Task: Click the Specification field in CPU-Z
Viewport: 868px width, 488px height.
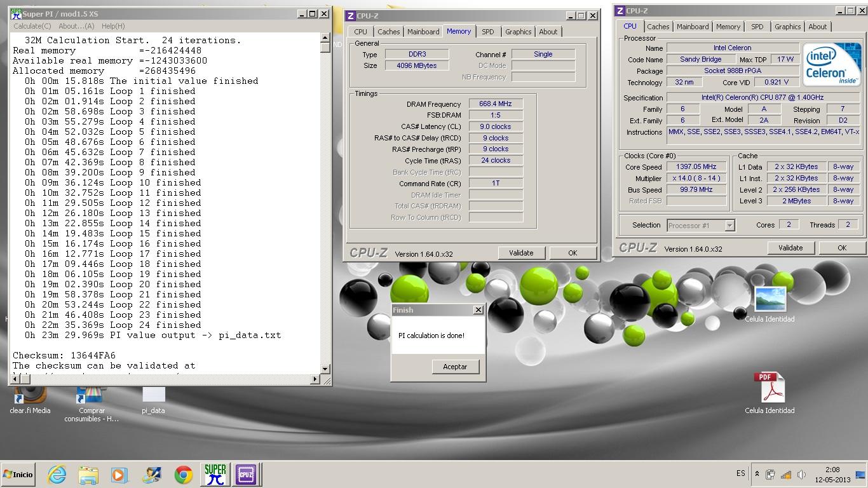Action: pos(763,98)
